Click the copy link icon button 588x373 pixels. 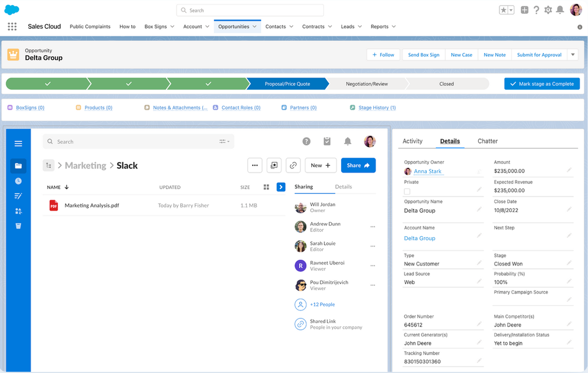click(293, 166)
